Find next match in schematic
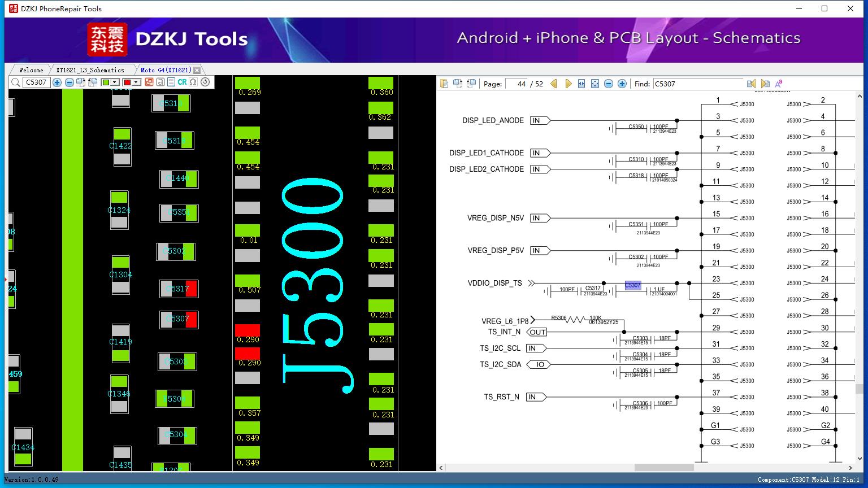Viewport: 868px width, 488px height. pos(765,84)
